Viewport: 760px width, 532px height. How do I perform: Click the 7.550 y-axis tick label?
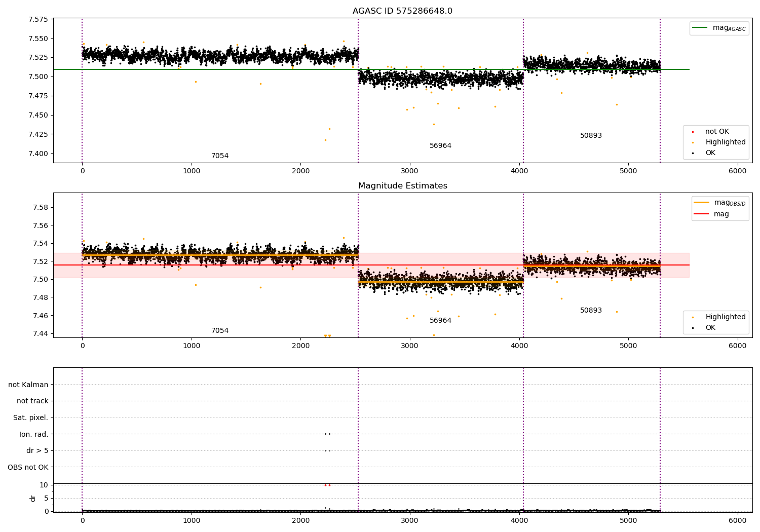[38, 39]
